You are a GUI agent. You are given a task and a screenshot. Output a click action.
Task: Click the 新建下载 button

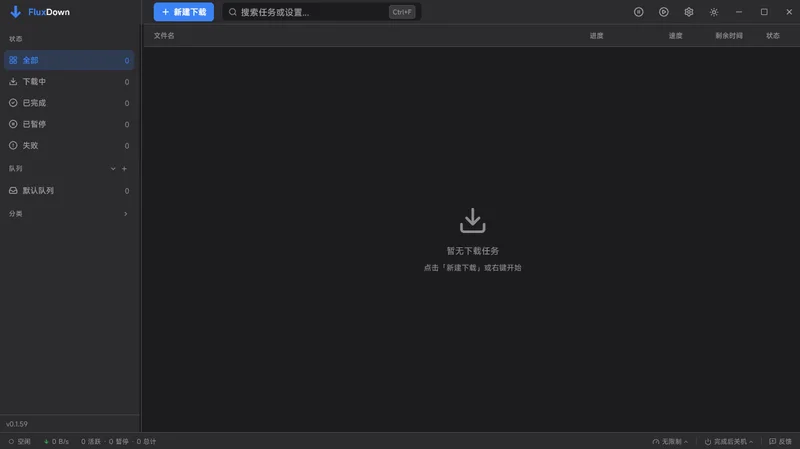[x=184, y=12]
